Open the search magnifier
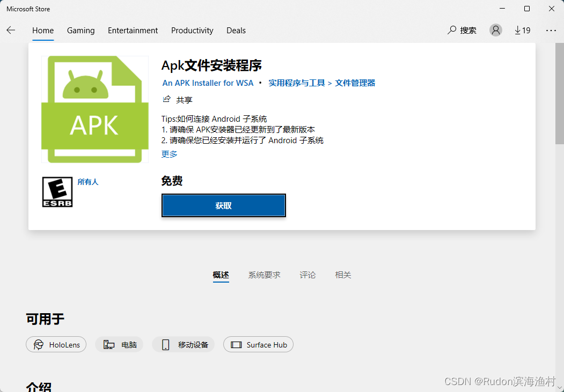Viewport: 564px width, 392px height. pos(452,30)
